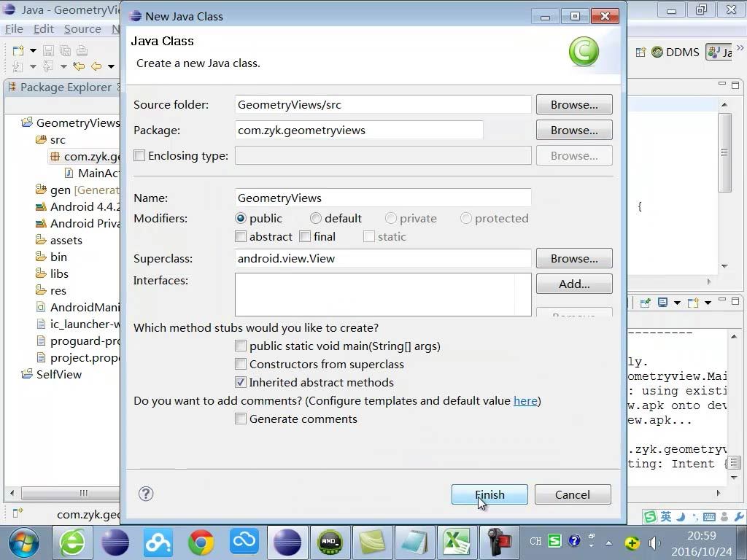Select the public modifier radio button

241,218
